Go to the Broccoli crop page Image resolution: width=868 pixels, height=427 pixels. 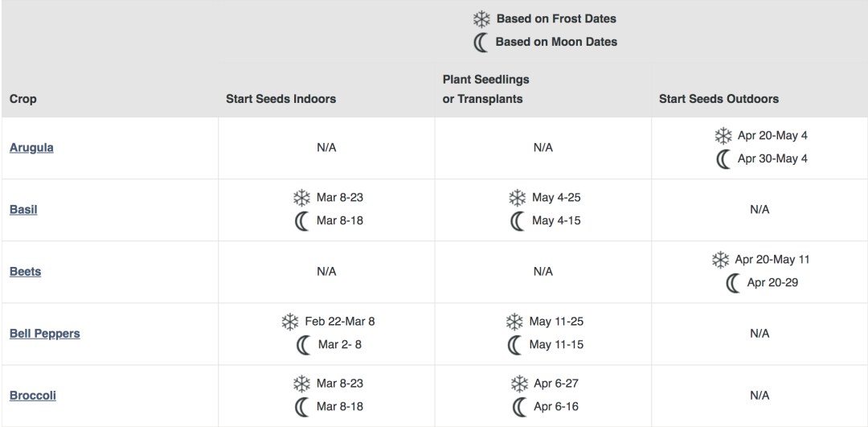tap(32, 396)
